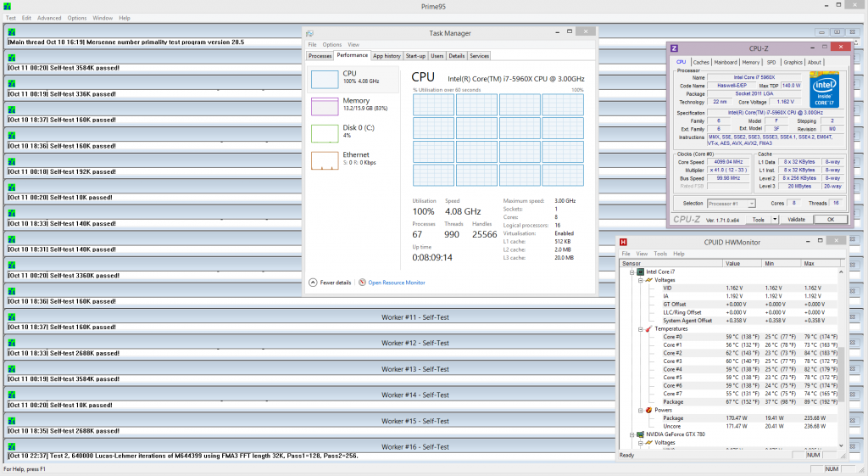Collapse the Temperatures tree node in HWMonitor
This screenshot has width=868, height=476.
[641, 329]
